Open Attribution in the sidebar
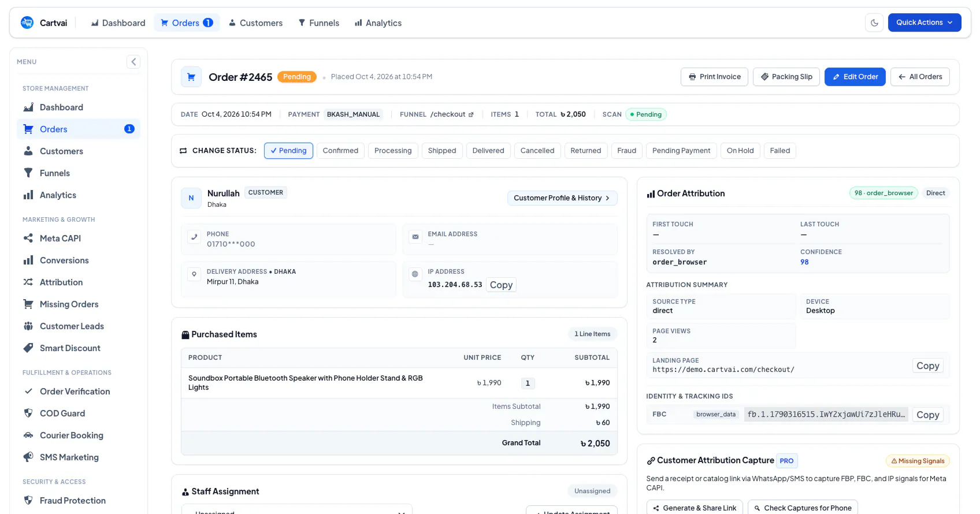This screenshot has width=980, height=514. coord(79,282)
